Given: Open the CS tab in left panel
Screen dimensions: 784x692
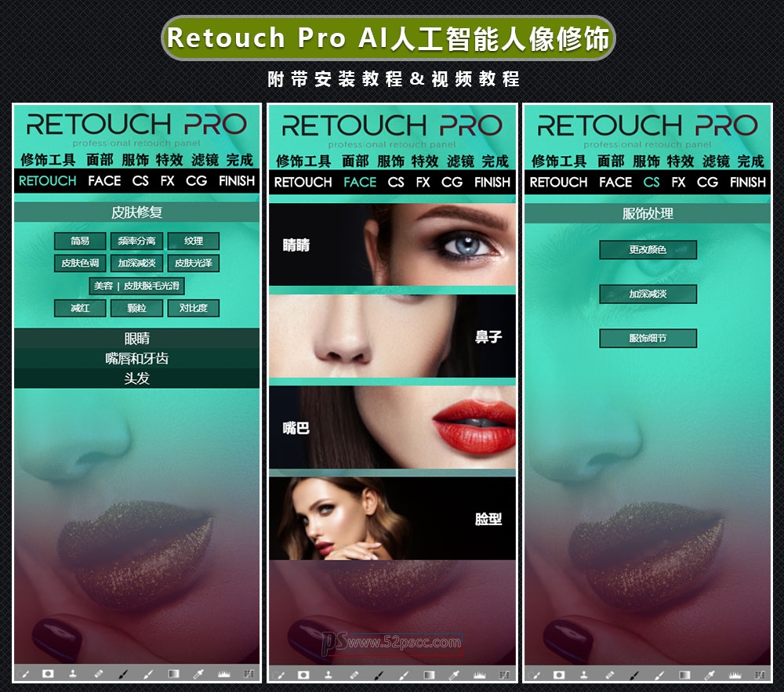Looking at the screenshot, I should coord(140,181).
